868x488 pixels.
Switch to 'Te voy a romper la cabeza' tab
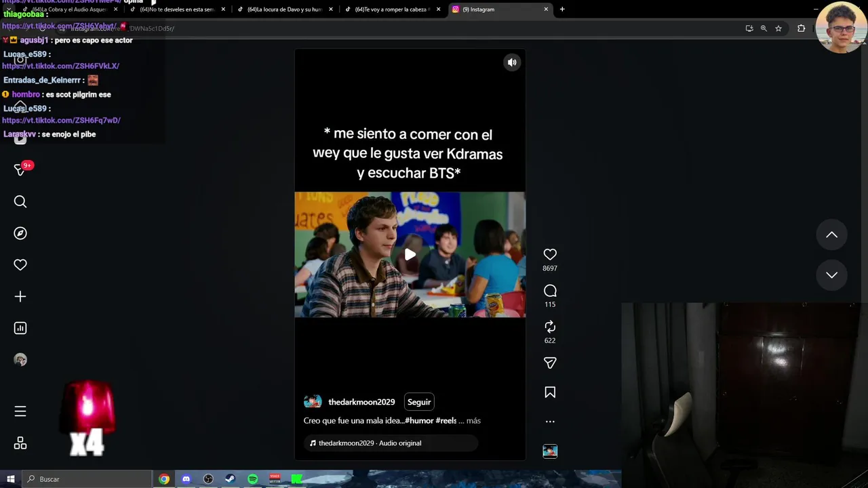coord(393,9)
